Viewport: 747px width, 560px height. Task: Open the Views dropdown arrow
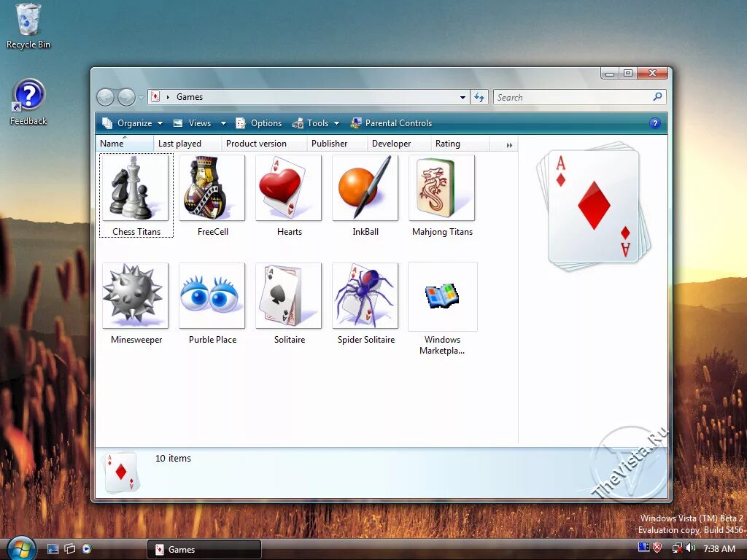point(223,123)
